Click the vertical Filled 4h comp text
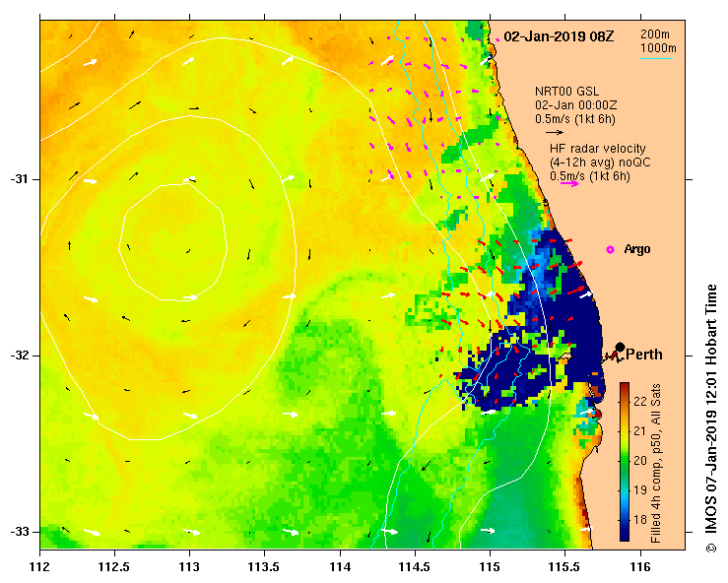The image size is (728, 583). coord(656,463)
